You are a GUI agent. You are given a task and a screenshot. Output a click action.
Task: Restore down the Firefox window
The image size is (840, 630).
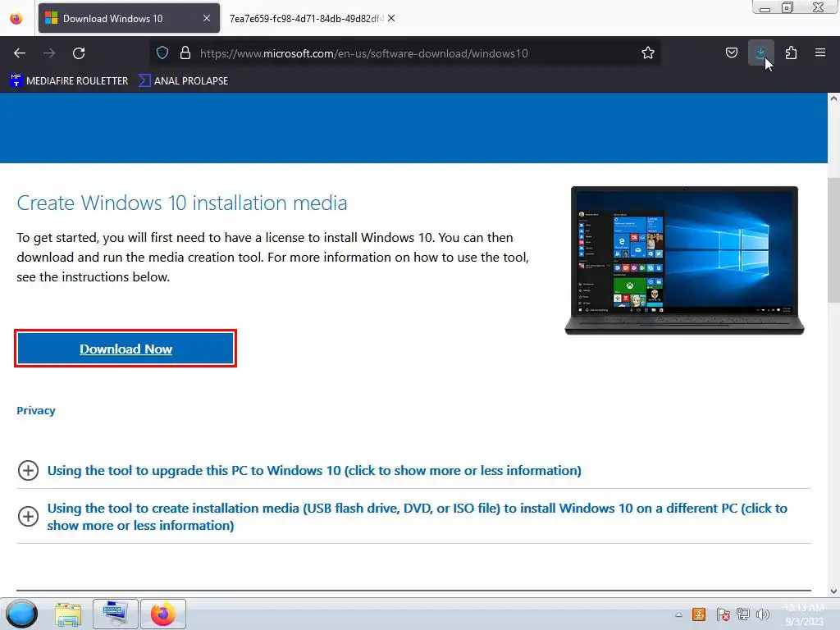(x=787, y=7)
